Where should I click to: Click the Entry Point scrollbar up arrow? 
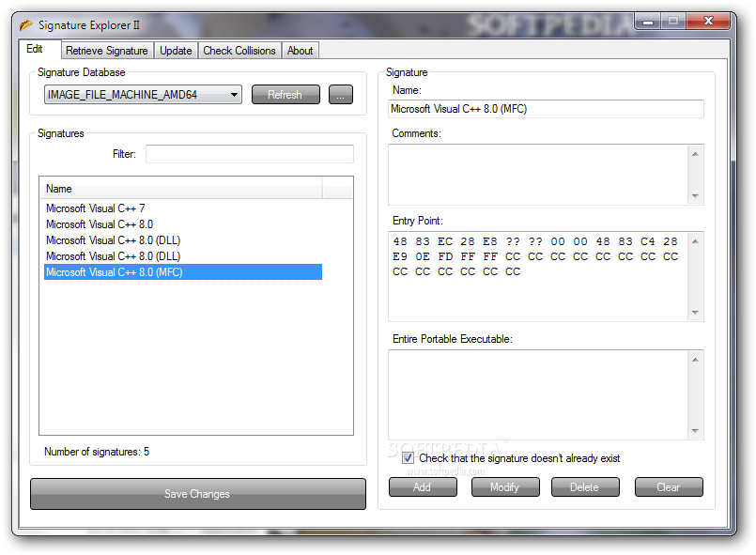695,241
